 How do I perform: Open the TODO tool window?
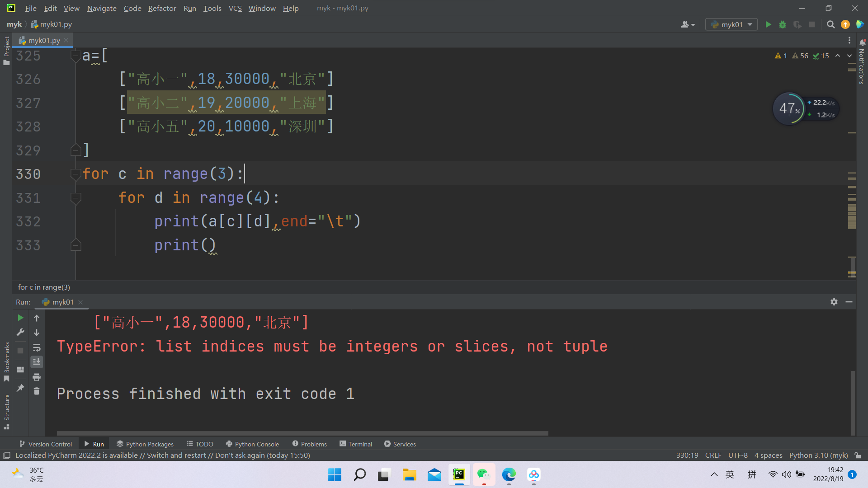coord(200,444)
